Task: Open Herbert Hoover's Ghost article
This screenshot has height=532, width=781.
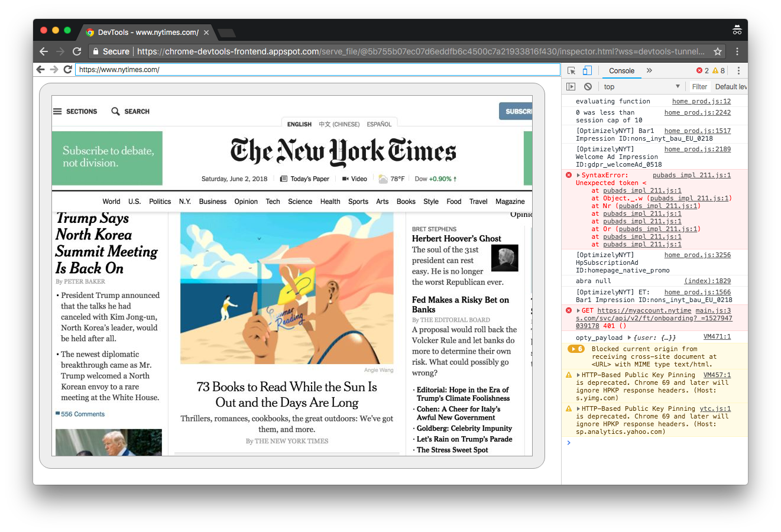Action: pyautogui.click(x=456, y=238)
